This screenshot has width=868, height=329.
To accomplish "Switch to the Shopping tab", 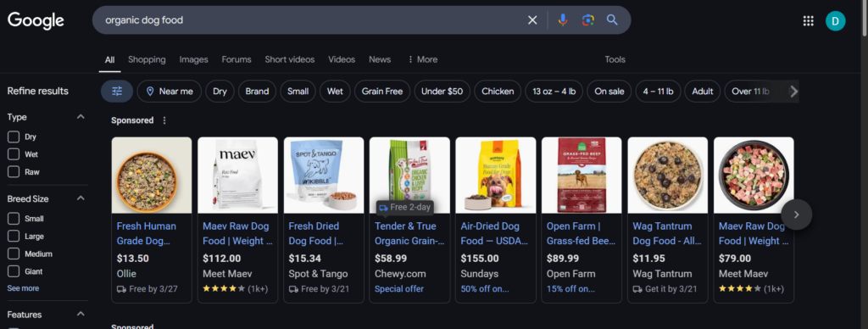I will 147,59.
